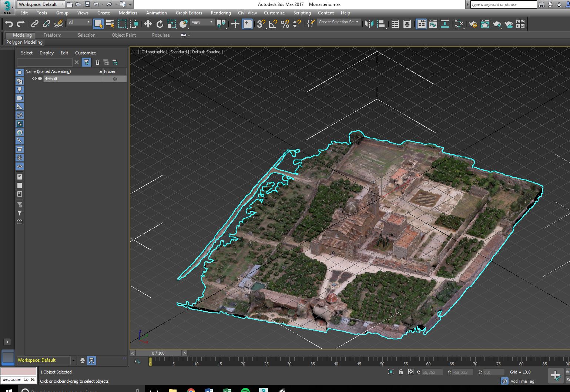This screenshot has height=392, width=570.
Task: Click the Add Time Tag label
Action: point(522,381)
